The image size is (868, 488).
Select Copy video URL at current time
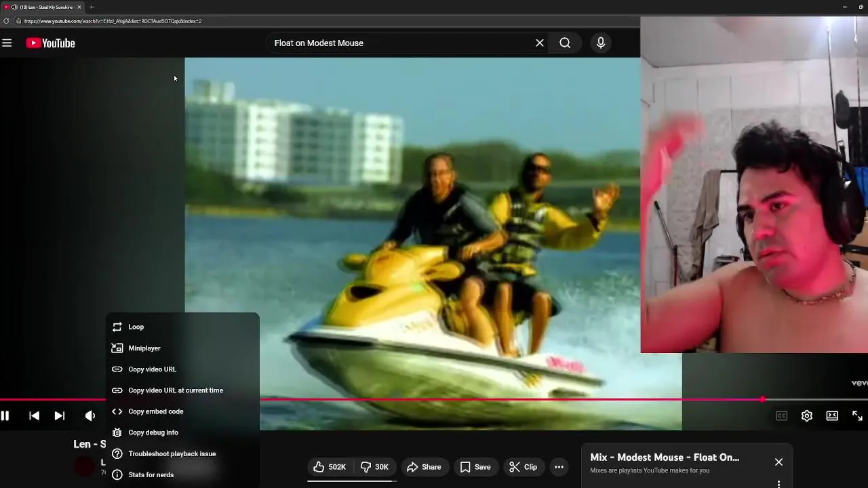tap(182, 390)
